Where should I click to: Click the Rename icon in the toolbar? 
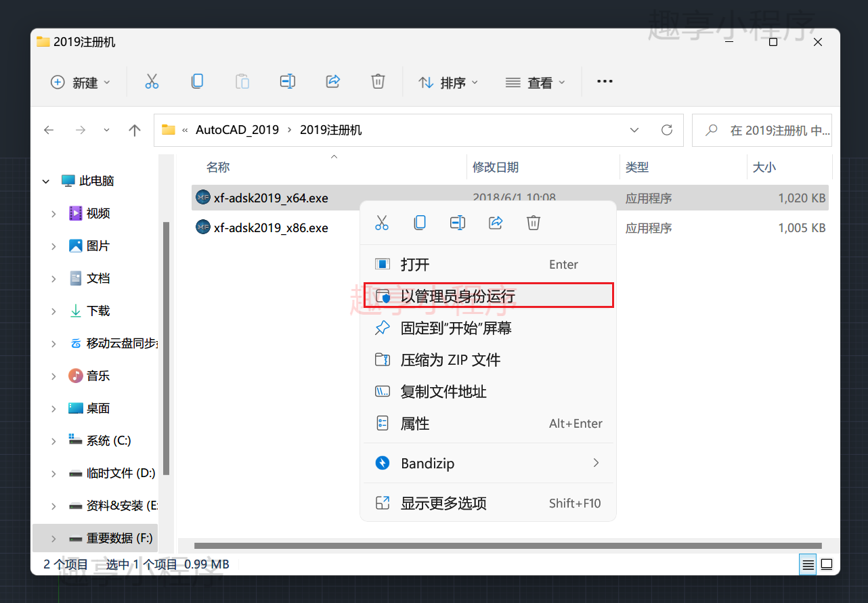pyautogui.click(x=288, y=82)
